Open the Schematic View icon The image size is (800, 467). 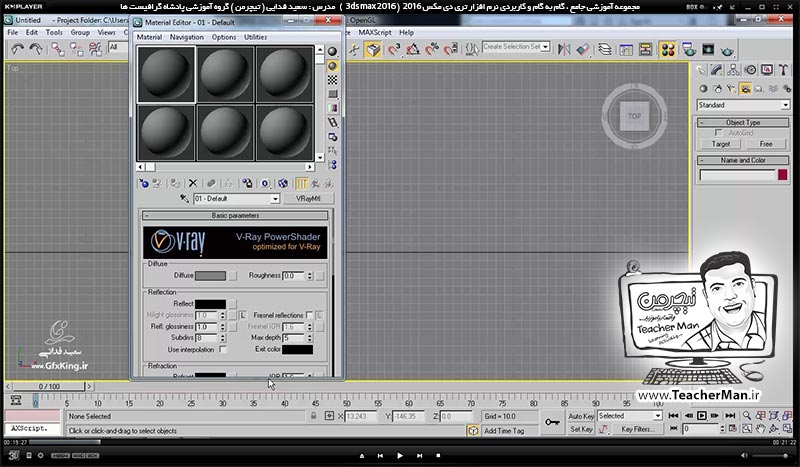(x=645, y=50)
